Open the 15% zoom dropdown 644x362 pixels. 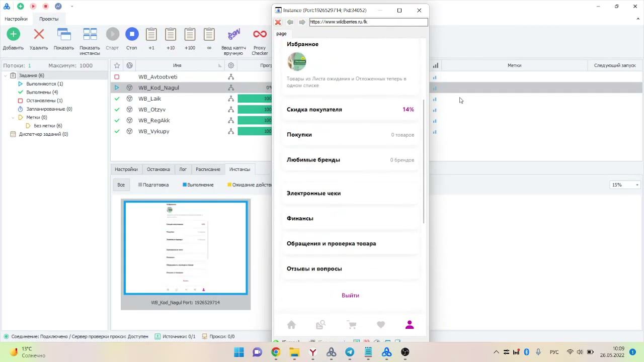tap(625, 185)
